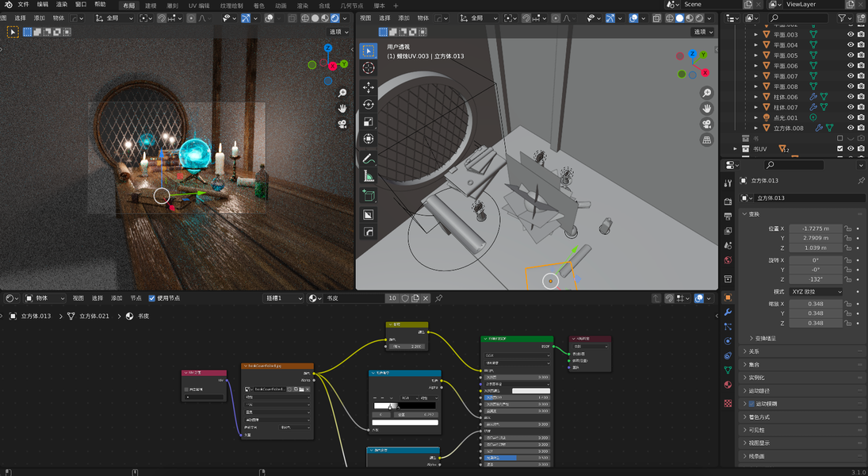Screen dimensions: 868x476
Task: Toggle camera view icon in right viewport
Action: click(706, 124)
